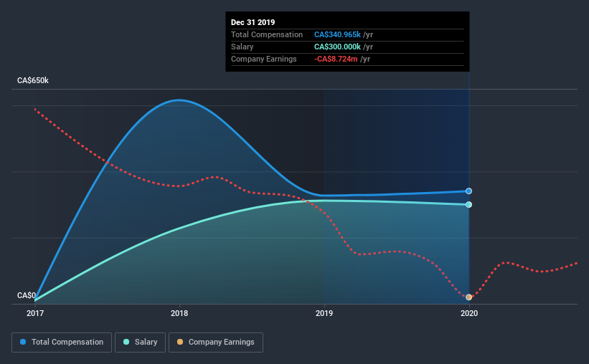Click the teal Salary data point at 2020
The width and height of the screenshot is (589, 364).
pyautogui.click(x=468, y=204)
